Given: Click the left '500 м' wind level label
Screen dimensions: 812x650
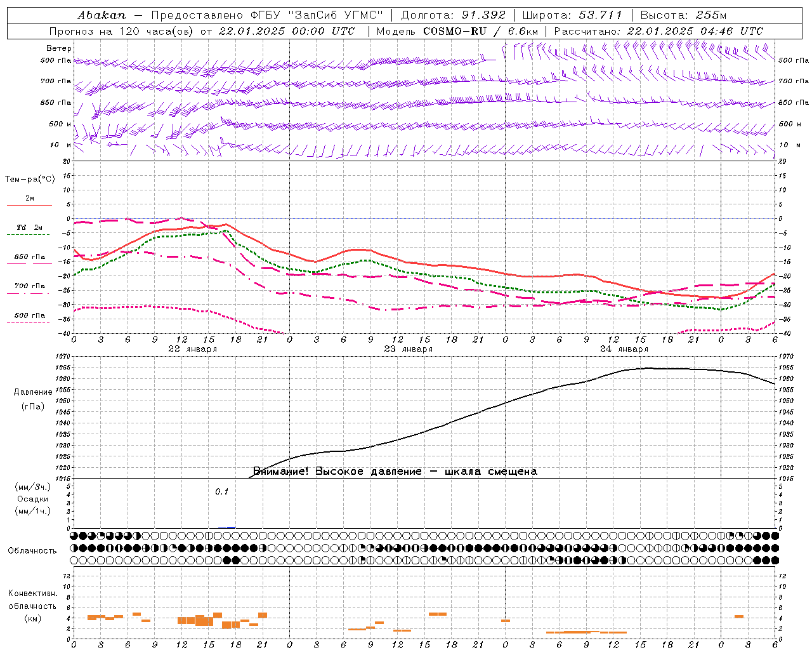Looking at the screenshot, I should point(60,124).
